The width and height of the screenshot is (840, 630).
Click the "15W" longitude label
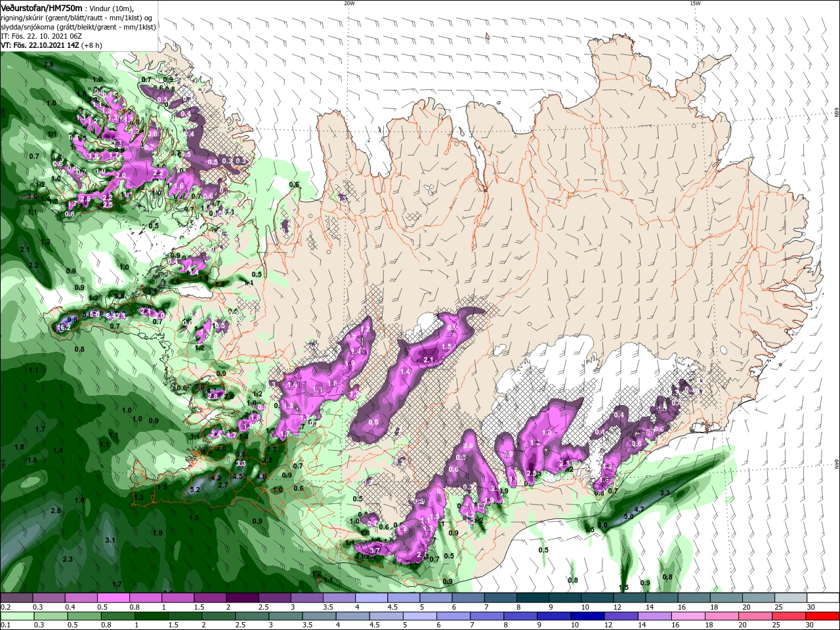pos(695,3)
